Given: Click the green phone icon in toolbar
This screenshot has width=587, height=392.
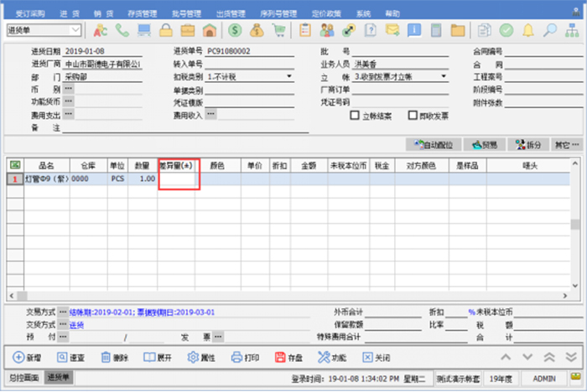Looking at the screenshot, I should click(x=122, y=30).
